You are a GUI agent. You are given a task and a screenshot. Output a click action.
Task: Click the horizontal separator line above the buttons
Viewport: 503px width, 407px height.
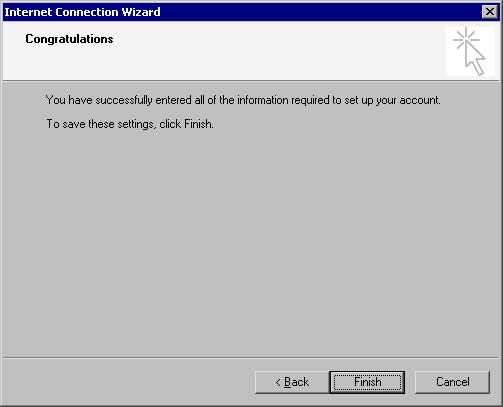pyautogui.click(x=251, y=358)
